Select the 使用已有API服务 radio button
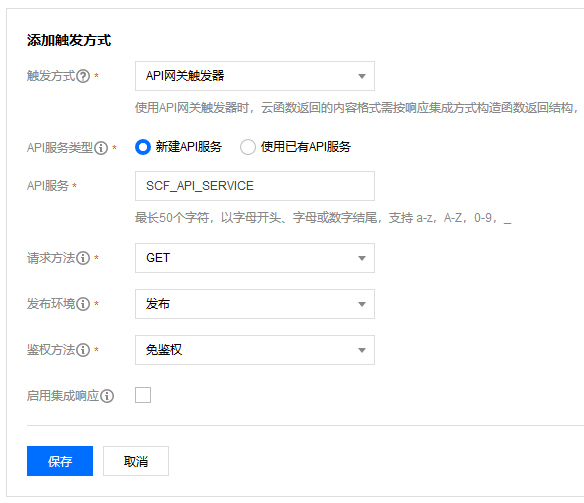Viewport: 584px width, 503px height. click(x=248, y=147)
